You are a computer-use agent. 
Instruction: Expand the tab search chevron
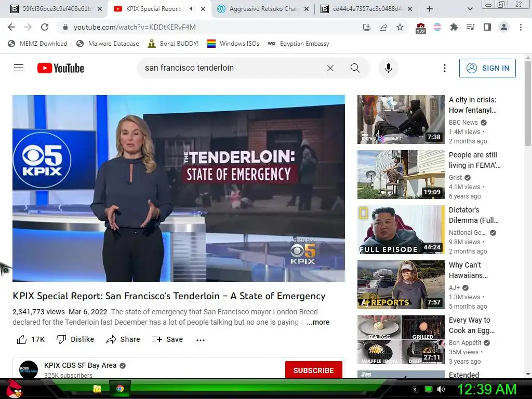pyautogui.click(x=470, y=9)
